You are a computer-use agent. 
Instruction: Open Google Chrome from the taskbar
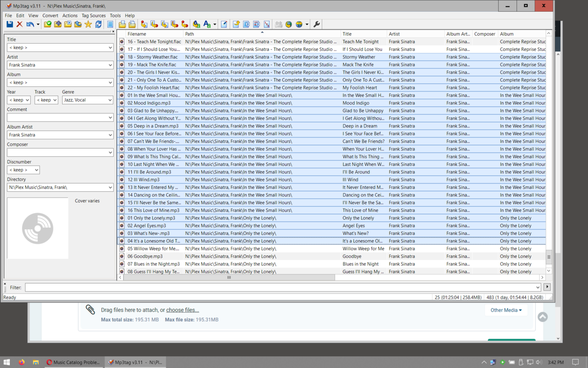pos(73,362)
